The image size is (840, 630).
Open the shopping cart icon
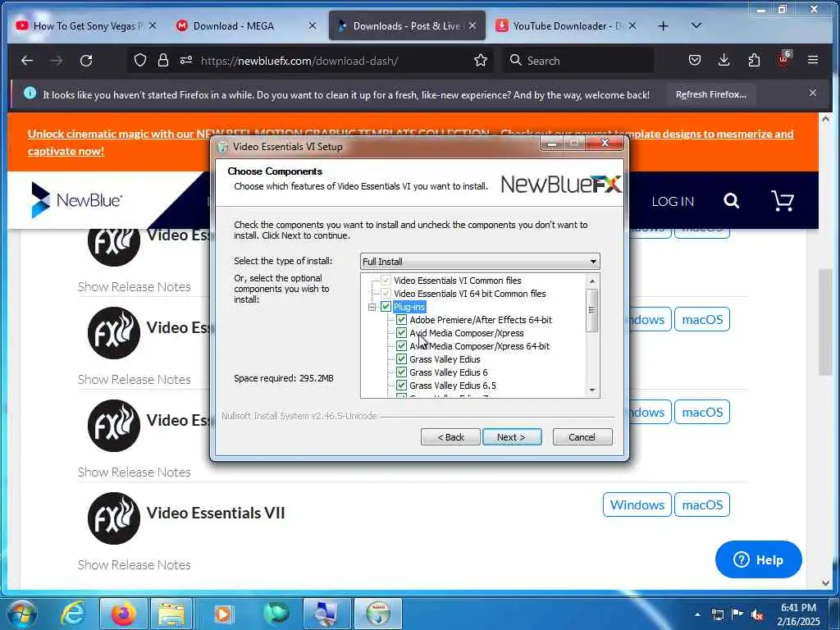[782, 201]
